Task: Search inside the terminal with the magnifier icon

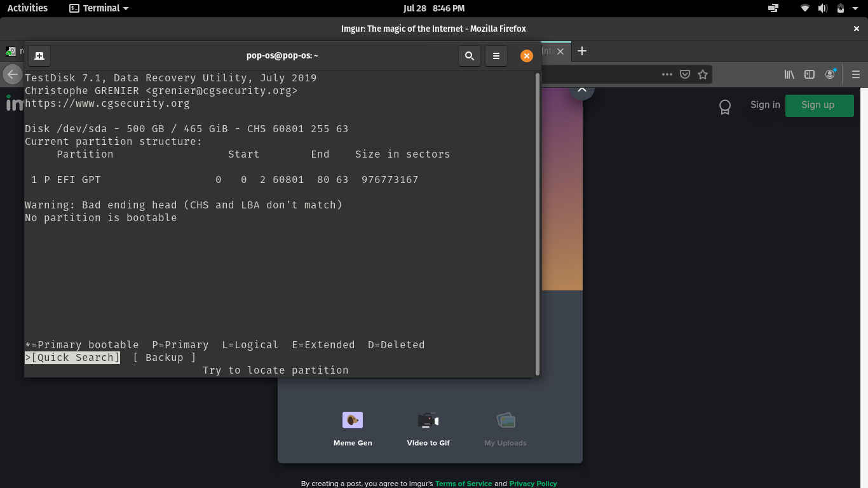Action: [x=470, y=56]
